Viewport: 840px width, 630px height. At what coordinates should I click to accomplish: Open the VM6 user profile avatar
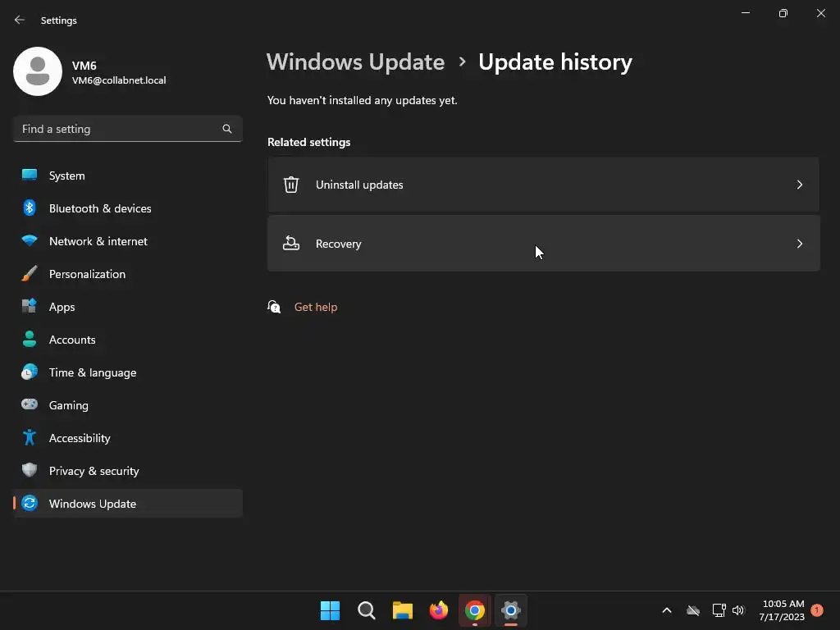(x=38, y=71)
